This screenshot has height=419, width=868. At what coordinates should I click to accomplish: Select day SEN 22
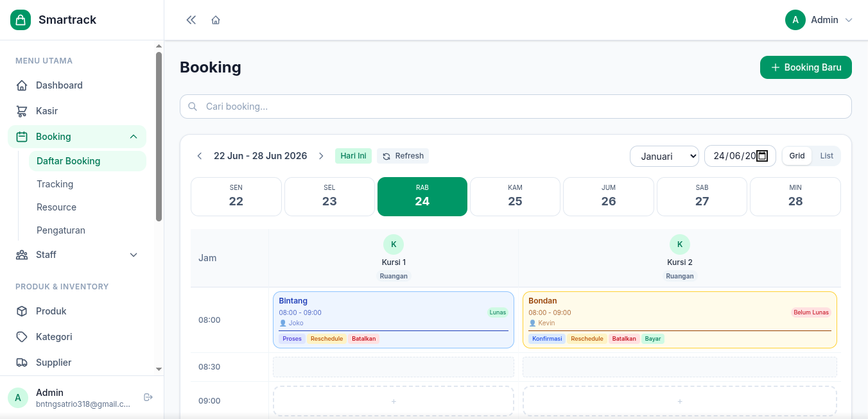tap(236, 196)
